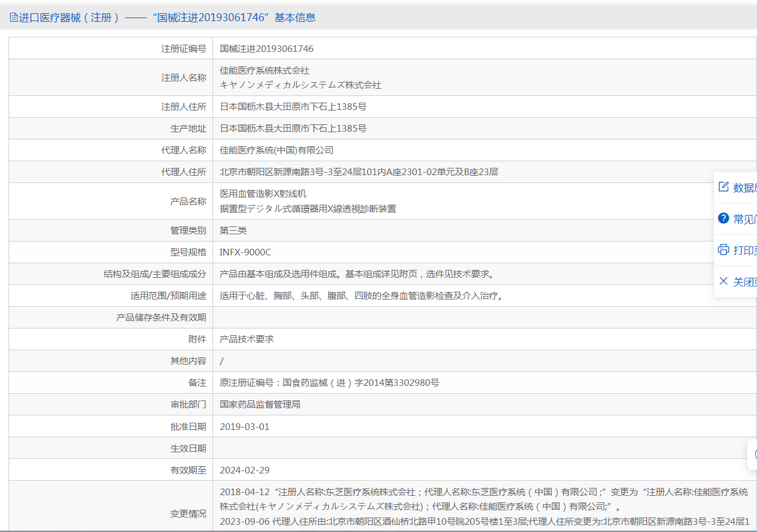Click the 产品储存条件及有效期 label cell
757x532 pixels.
tap(110, 317)
